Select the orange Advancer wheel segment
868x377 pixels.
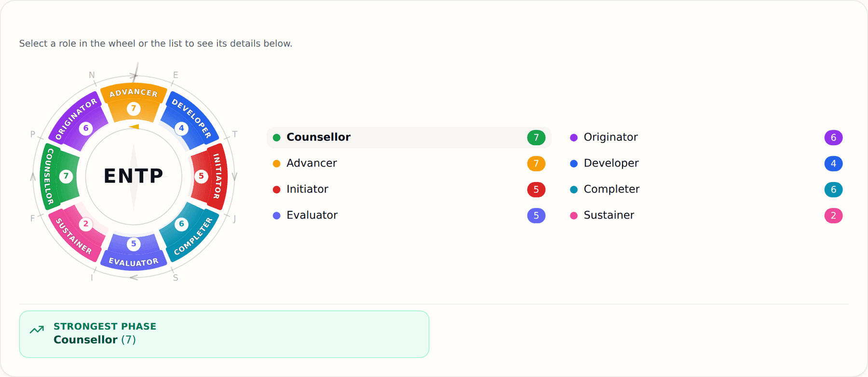pos(134,102)
